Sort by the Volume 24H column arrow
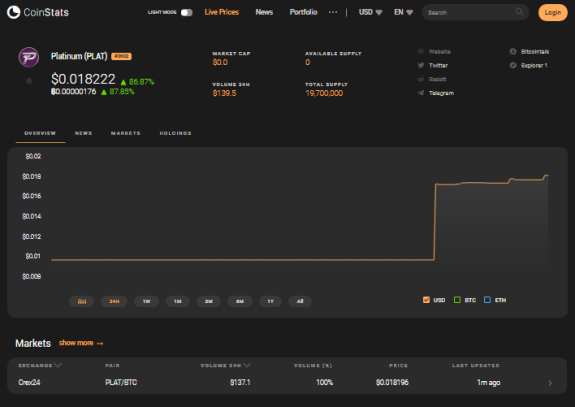This screenshot has height=407, width=575. point(247,365)
